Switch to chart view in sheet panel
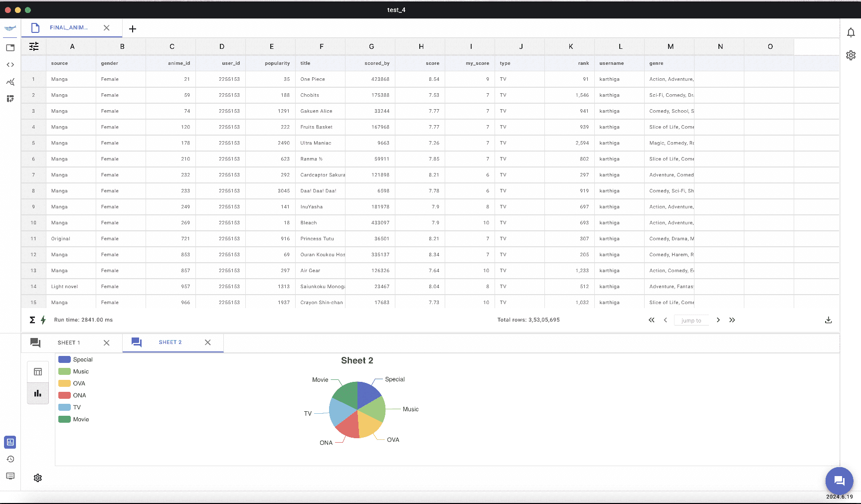Image resolution: width=861 pixels, height=504 pixels. click(38, 393)
